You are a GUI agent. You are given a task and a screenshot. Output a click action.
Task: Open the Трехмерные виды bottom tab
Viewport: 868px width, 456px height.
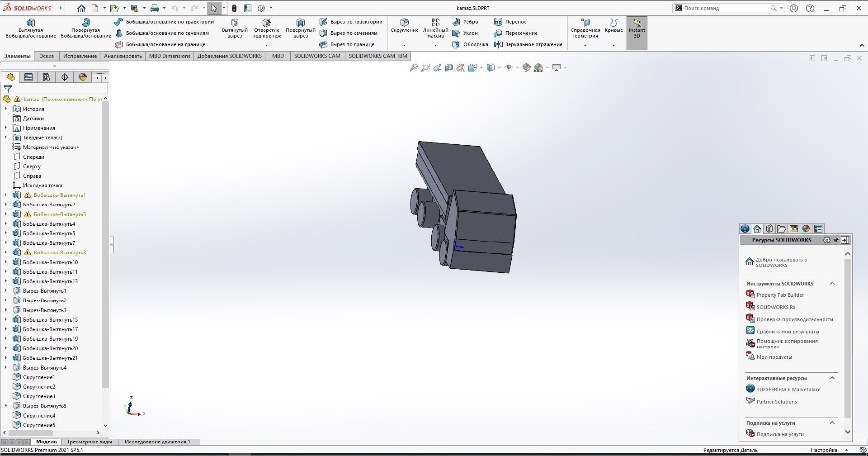click(x=90, y=442)
